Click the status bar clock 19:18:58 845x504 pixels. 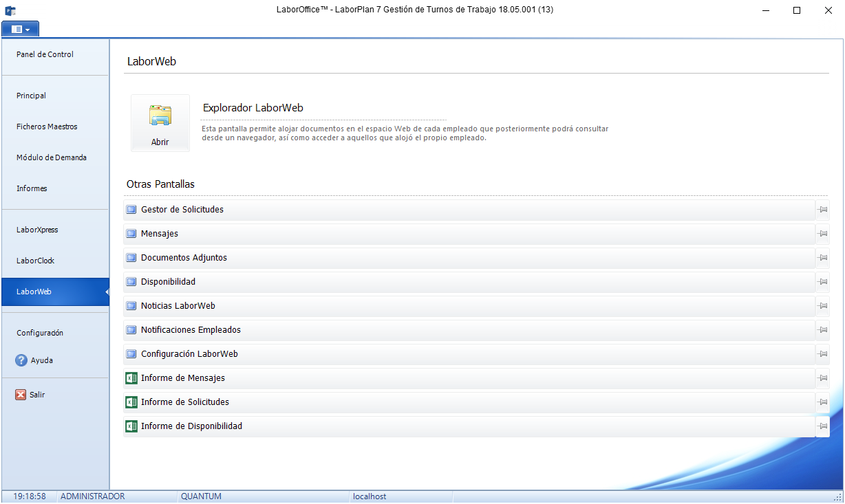[x=30, y=496]
